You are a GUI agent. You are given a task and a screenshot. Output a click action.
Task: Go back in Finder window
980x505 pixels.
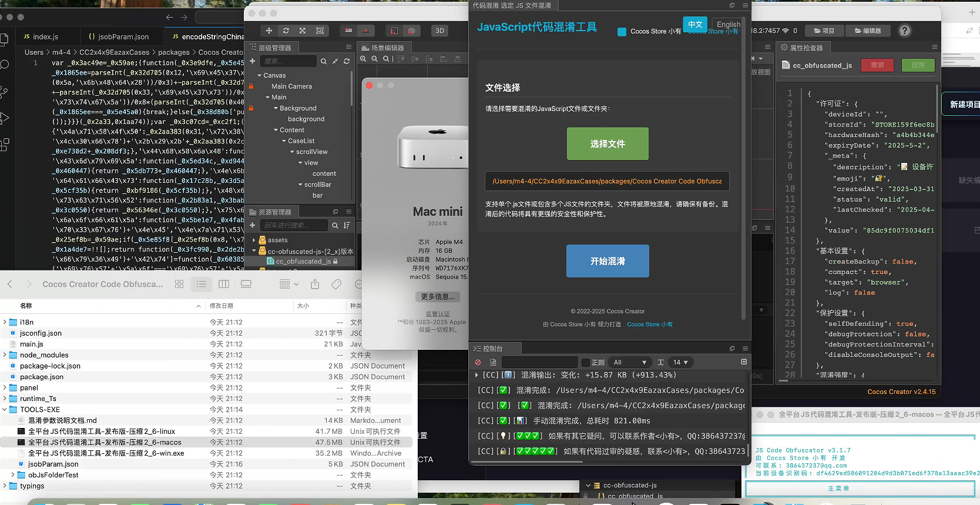coord(9,285)
